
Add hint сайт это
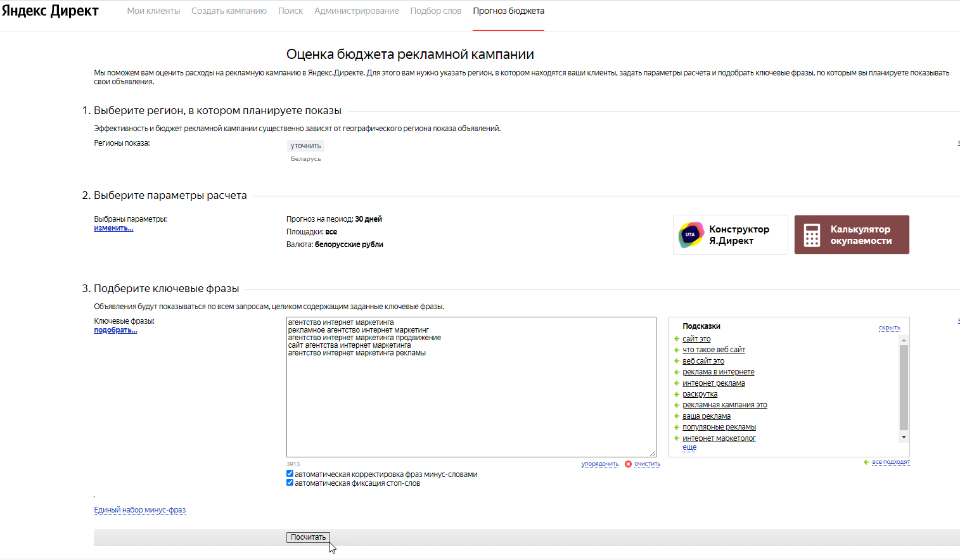(696, 339)
